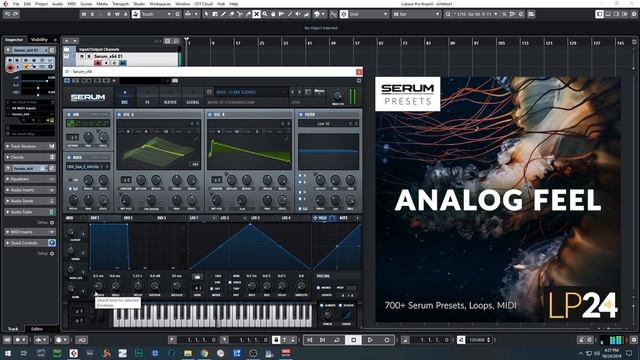Open the VST Cloud menu
This screenshot has height=360, width=640.
pos(203,4)
